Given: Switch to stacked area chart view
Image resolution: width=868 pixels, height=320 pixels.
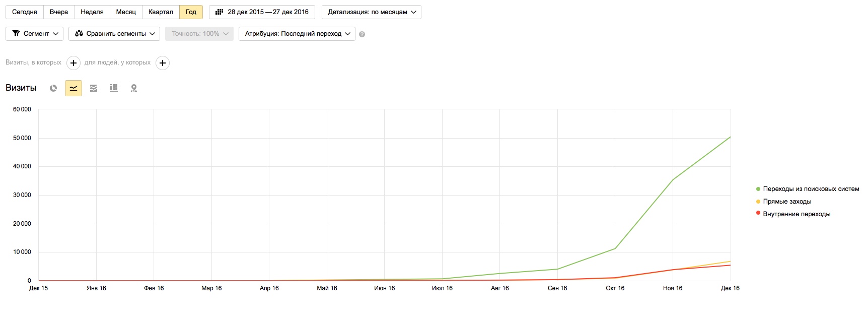Looking at the screenshot, I should 94,88.
